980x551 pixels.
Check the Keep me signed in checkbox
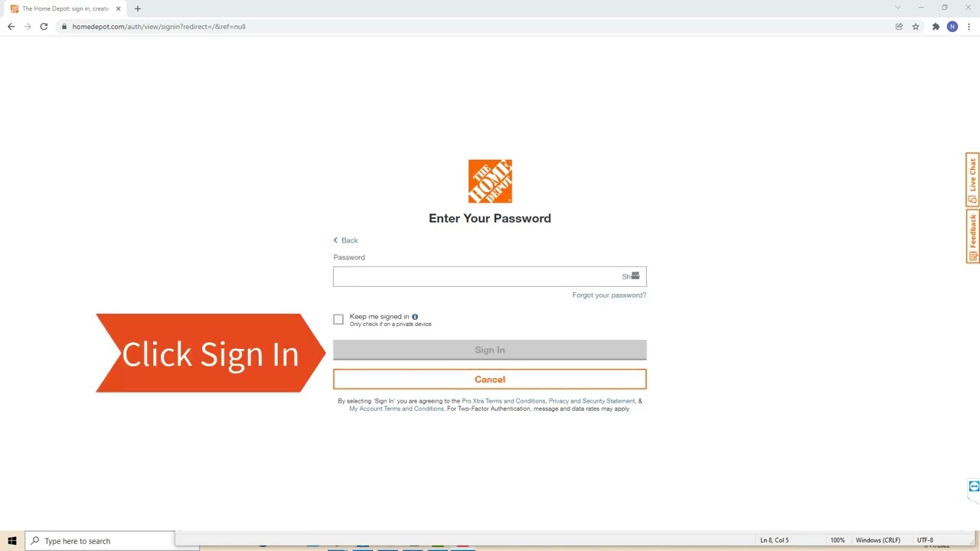click(x=338, y=319)
